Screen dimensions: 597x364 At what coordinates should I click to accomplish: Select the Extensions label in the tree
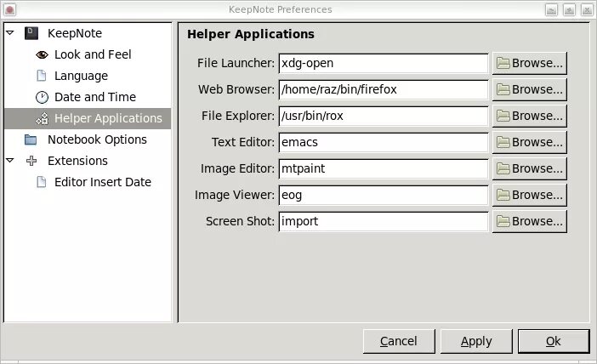coord(77,161)
